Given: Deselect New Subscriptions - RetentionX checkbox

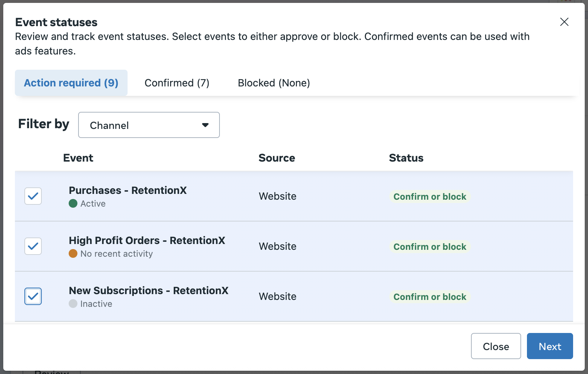Looking at the screenshot, I should 33,296.
